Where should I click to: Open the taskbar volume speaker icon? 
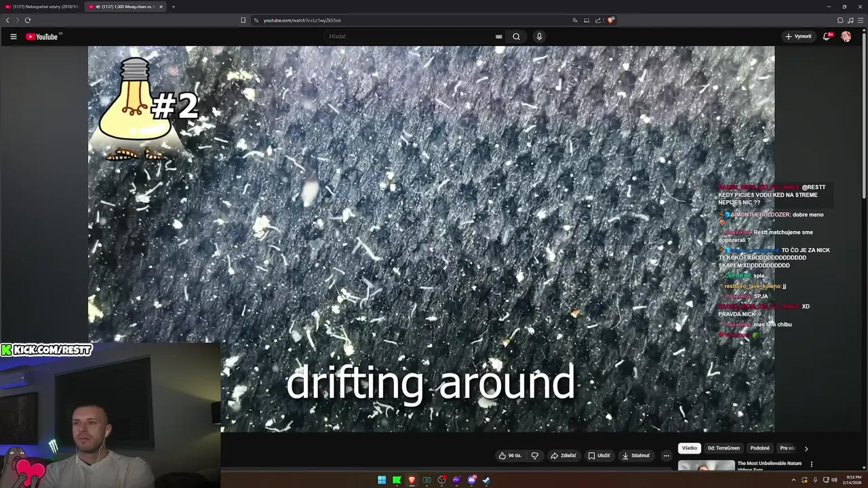click(834, 480)
